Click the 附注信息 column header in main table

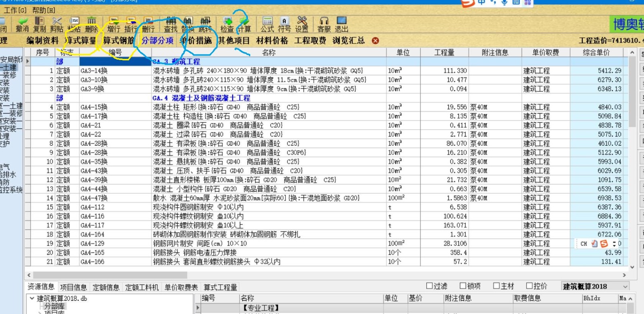(x=495, y=52)
